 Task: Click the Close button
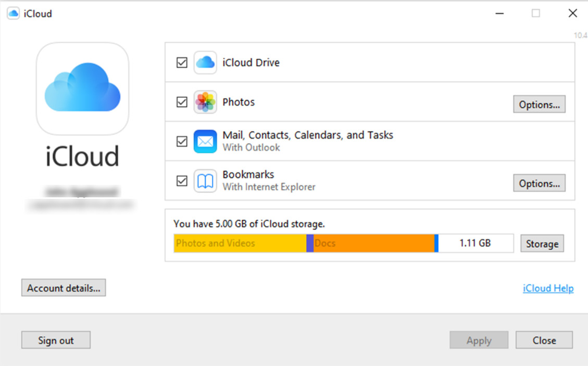(544, 339)
